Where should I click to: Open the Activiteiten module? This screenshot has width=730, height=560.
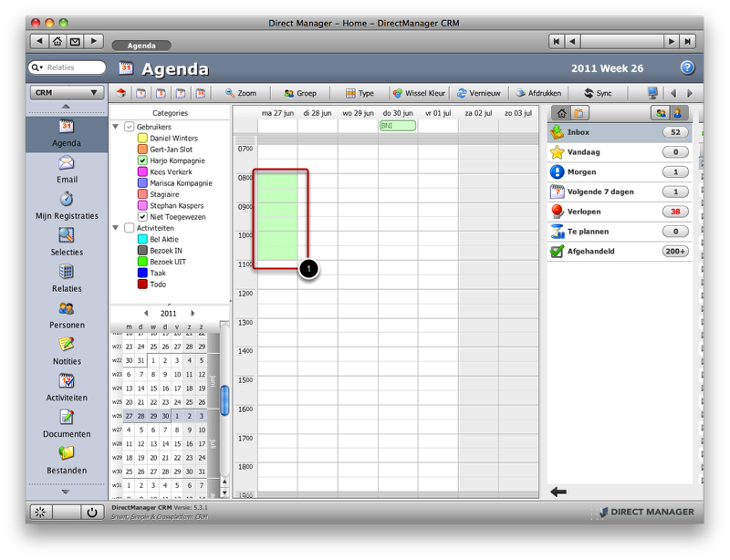click(67, 389)
